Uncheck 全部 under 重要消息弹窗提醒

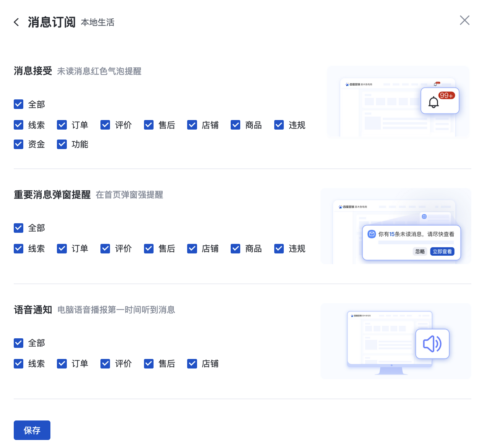tap(19, 228)
